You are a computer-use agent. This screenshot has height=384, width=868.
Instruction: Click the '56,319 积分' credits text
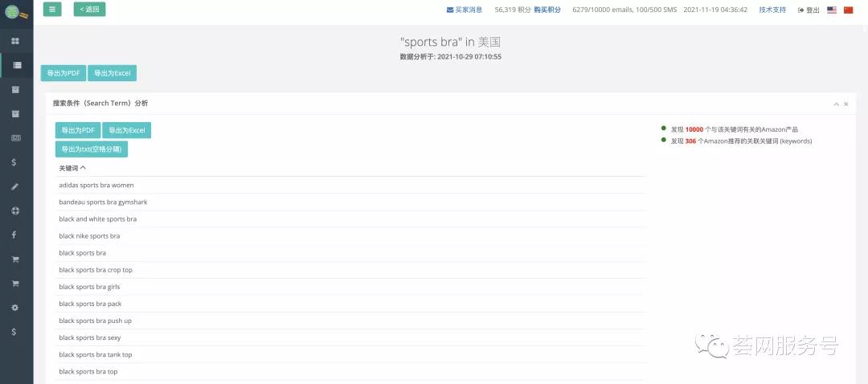[x=513, y=10]
